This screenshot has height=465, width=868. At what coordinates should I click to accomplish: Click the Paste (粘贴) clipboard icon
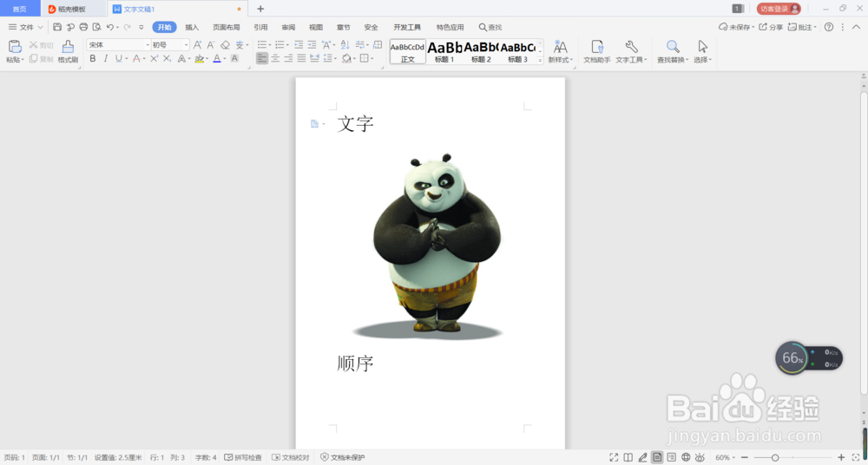15,47
